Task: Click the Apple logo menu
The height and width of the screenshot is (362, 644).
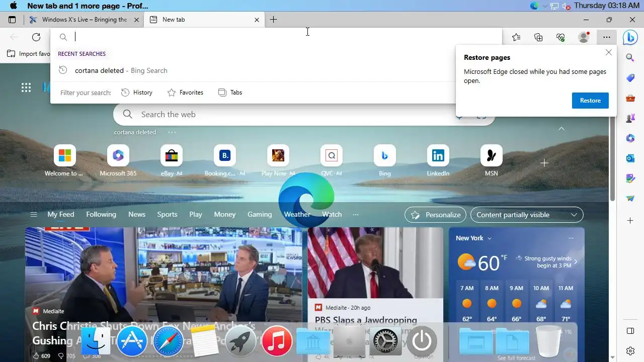Action: (x=14, y=6)
